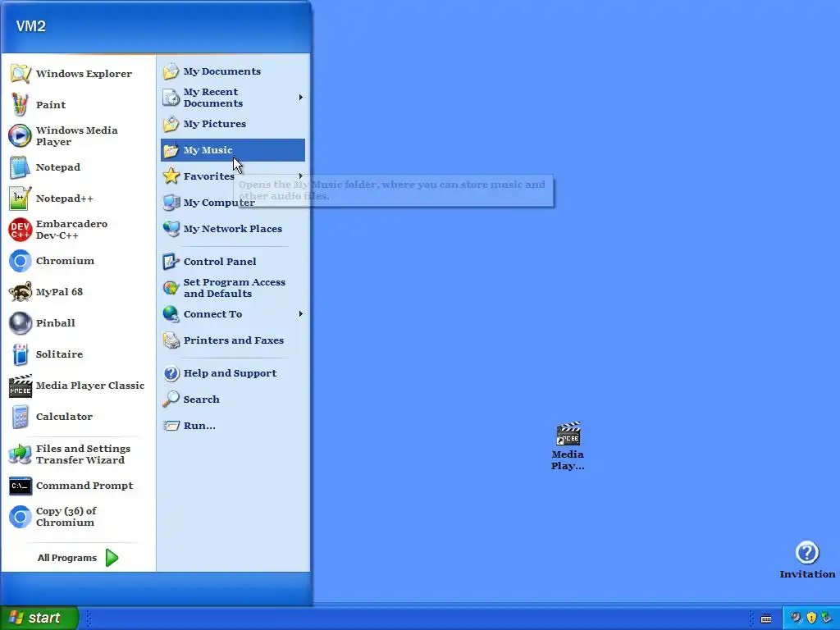
Task: Click Copy (36) of Chromium icon
Action: pyautogui.click(x=21, y=517)
